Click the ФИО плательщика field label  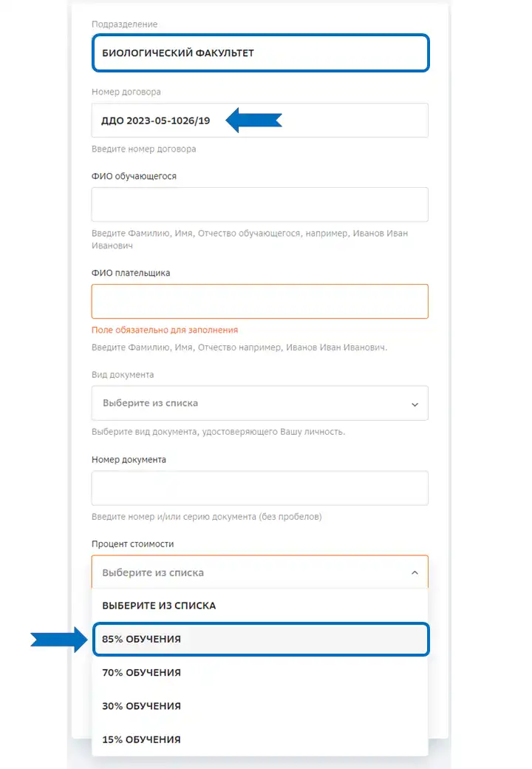[x=131, y=273]
